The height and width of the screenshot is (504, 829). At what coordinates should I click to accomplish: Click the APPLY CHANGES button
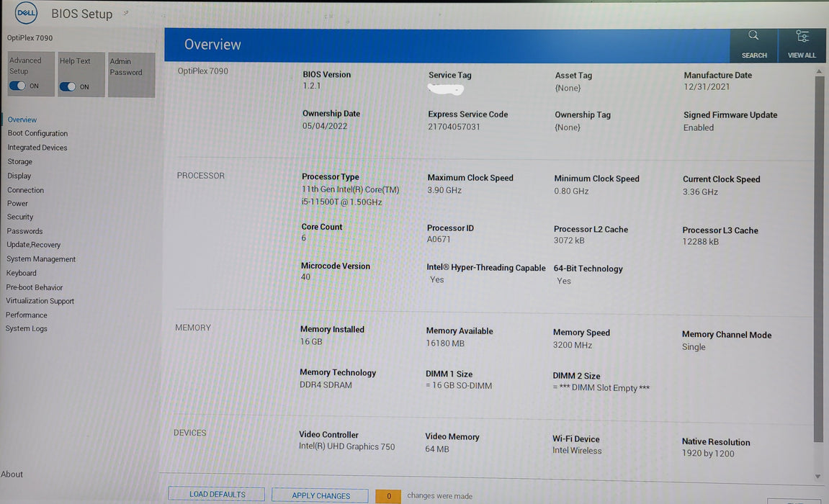click(321, 495)
